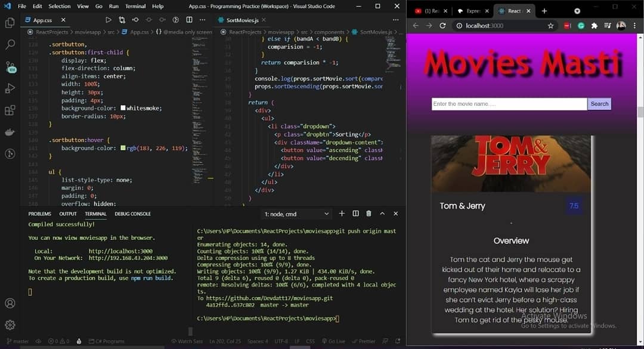Expand the components breadcrumb in SortMovies.js
This screenshot has width=644, height=349.
point(329,32)
